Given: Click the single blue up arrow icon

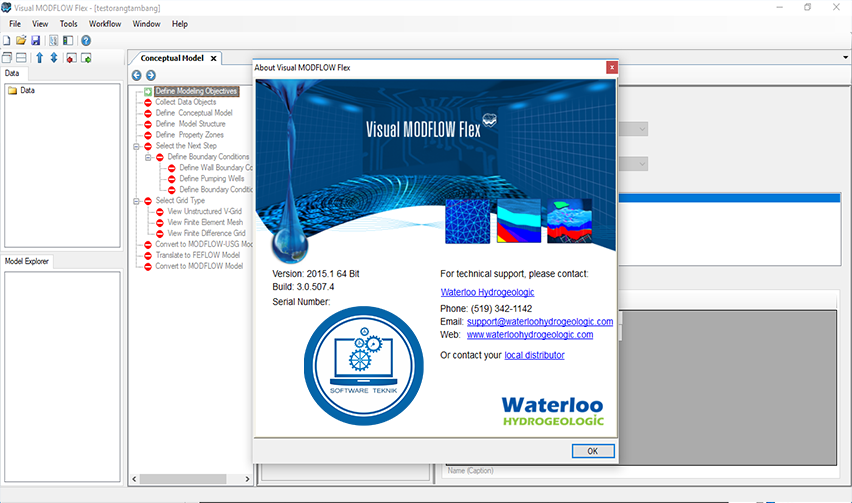Looking at the screenshot, I should 39,58.
